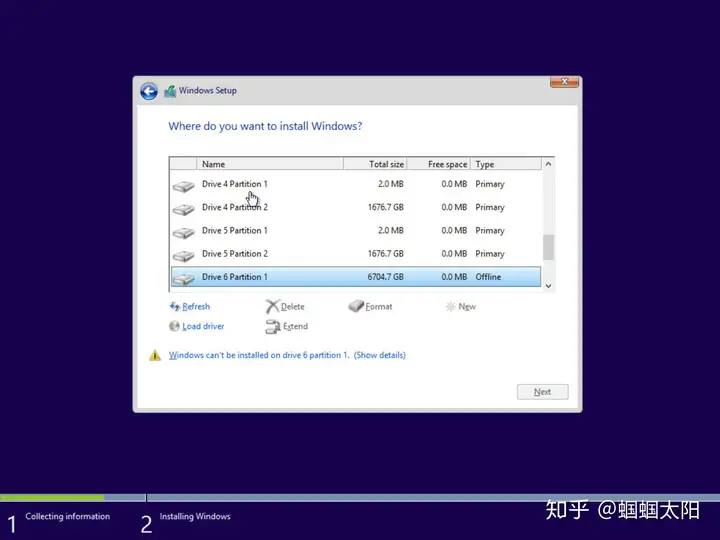Viewport: 720px width, 540px height.
Task: Click 2.0 MB size of Drive 5 Partition 1
Action: coord(391,231)
